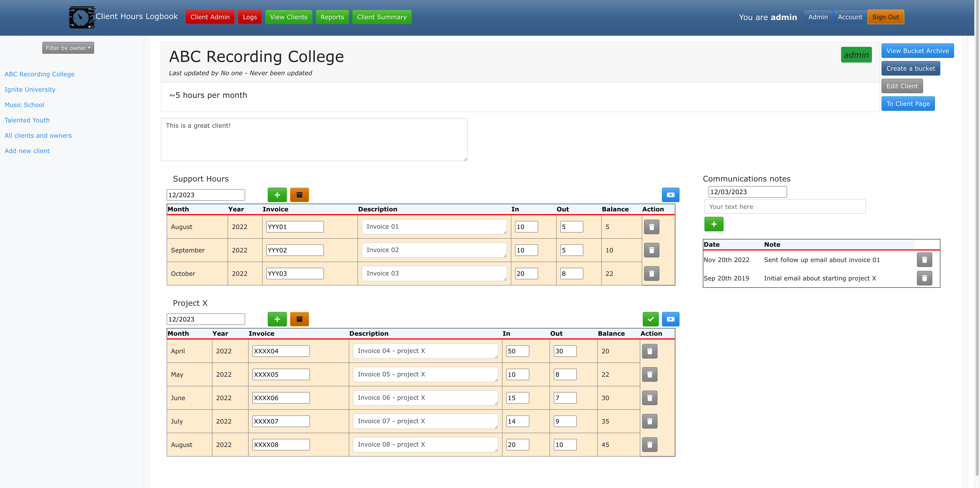Screen dimensions: 980x488
Task: Click the Project X green checkmark button
Action: click(x=651, y=319)
